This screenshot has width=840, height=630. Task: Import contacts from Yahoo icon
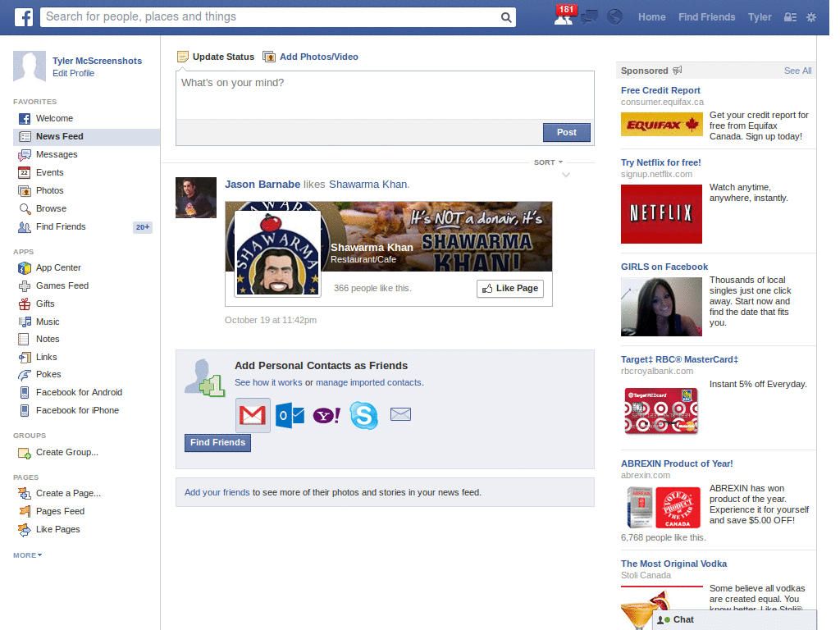pyautogui.click(x=326, y=415)
